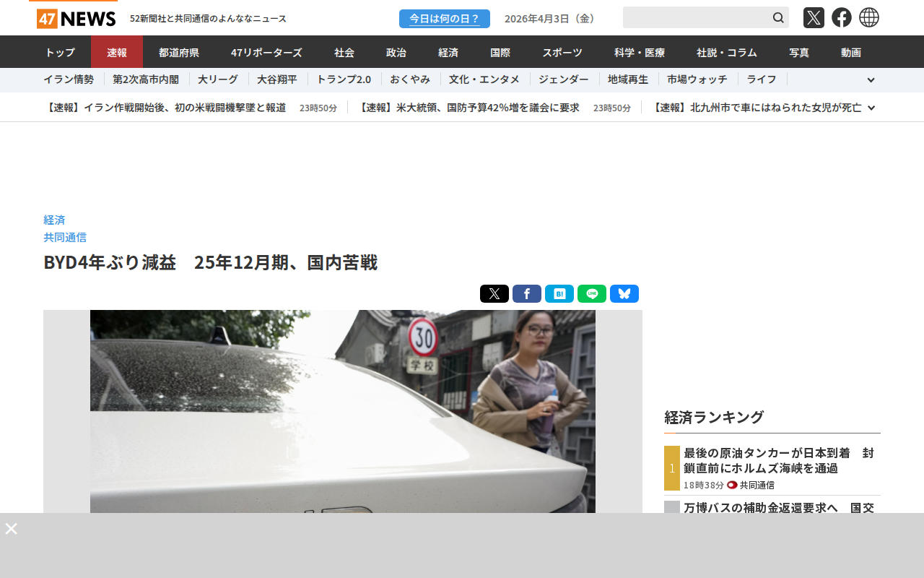Open the 市場ウォッチ topic

tap(697, 79)
